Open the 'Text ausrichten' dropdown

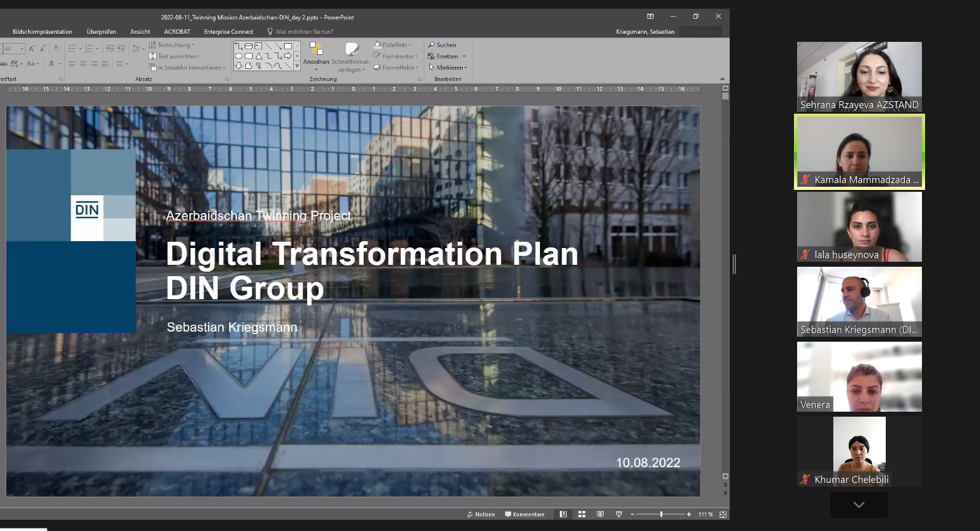(x=175, y=56)
